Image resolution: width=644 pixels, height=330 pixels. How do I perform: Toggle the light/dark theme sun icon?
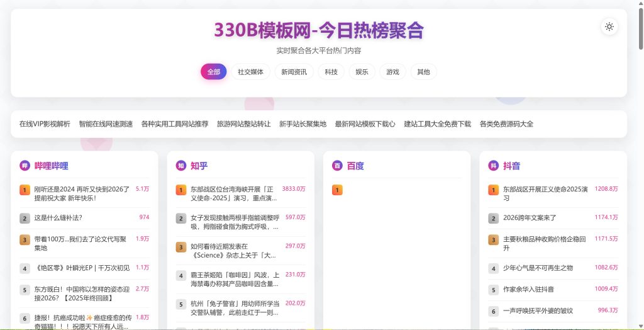pos(609,26)
